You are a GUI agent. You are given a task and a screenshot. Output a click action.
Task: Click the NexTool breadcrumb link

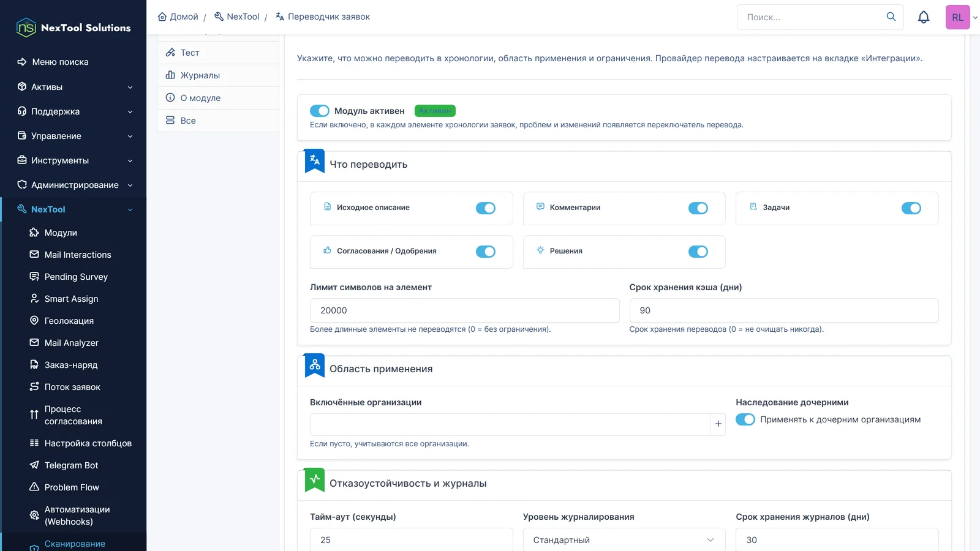(x=237, y=17)
